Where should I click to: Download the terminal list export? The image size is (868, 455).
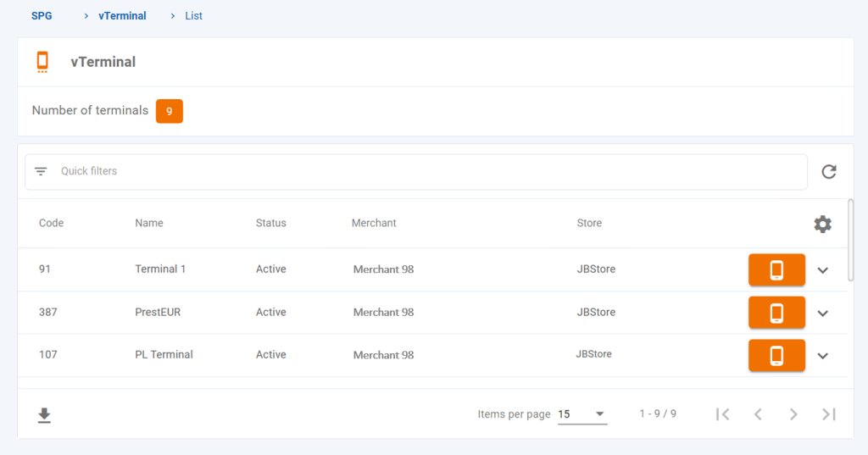click(x=44, y=415)
